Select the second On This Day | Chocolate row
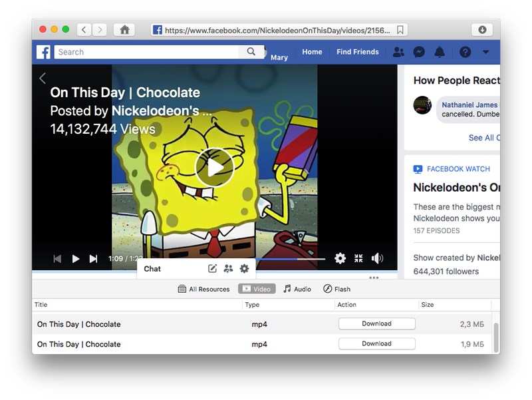532x400 pixels. (x=263, y=344)
